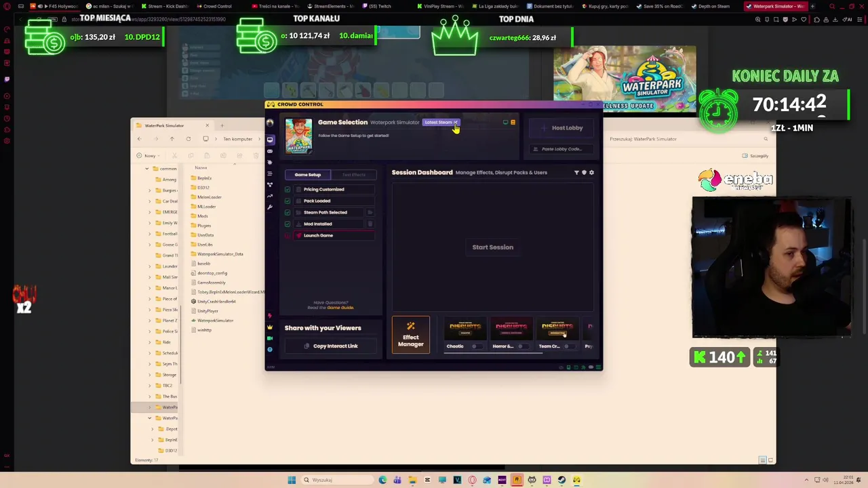Click the shield icon in Session Dashboard

coord(584,173)
